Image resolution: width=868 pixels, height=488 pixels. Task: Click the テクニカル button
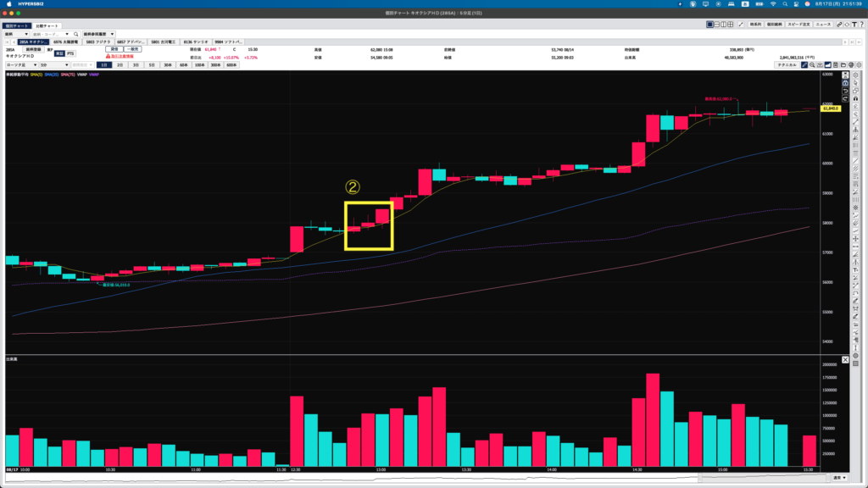[x=787, y=64]
